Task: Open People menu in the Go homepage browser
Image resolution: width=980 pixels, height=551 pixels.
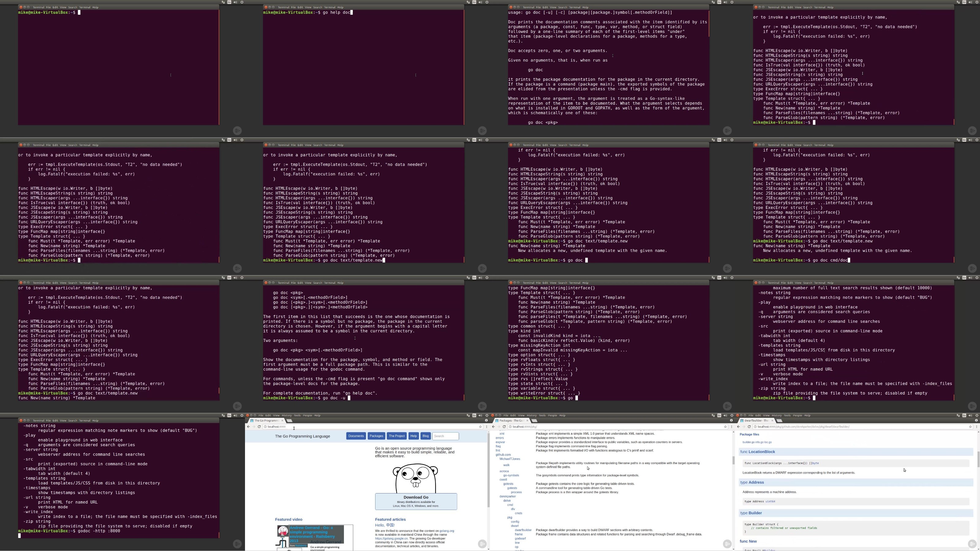Action: [307, 415]
